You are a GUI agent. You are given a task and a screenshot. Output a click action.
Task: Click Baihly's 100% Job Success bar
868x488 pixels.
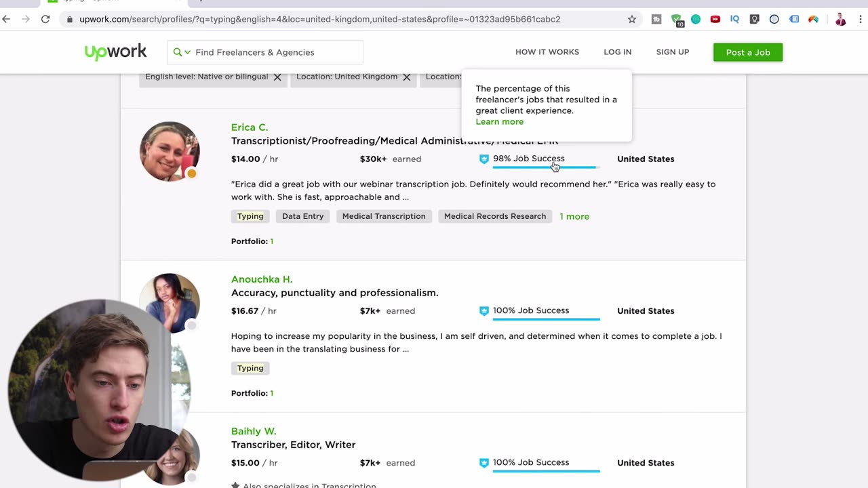pos(546,471)
